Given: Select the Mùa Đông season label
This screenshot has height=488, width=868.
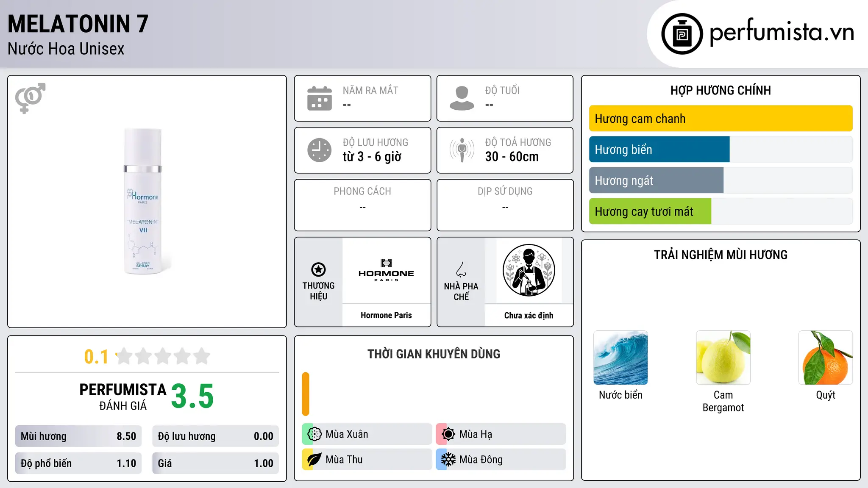Looking at the screenshot, I should point(481,460).
